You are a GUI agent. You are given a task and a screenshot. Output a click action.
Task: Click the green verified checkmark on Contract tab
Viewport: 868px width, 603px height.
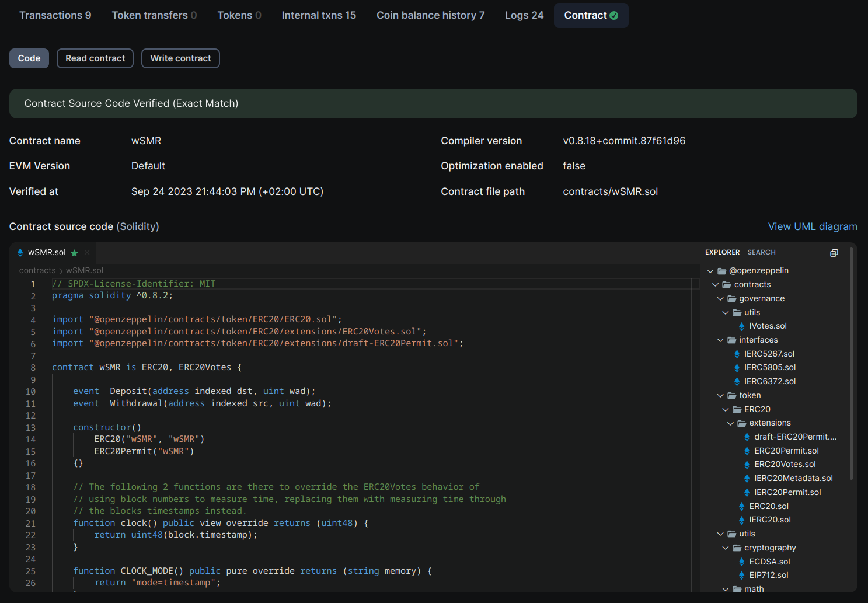tap(614, 16)
